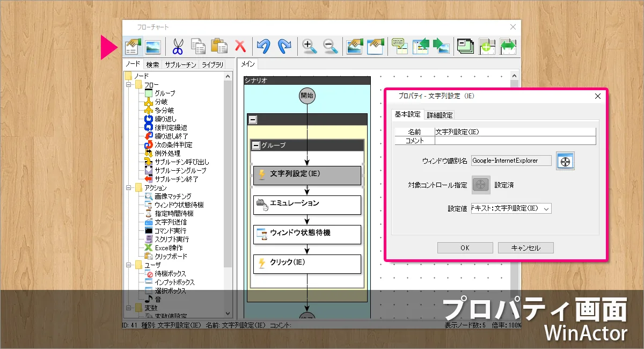This screenshot has width=644, height=349.
Task: Select the 次の条件判定 node
Action: point(173,145)
